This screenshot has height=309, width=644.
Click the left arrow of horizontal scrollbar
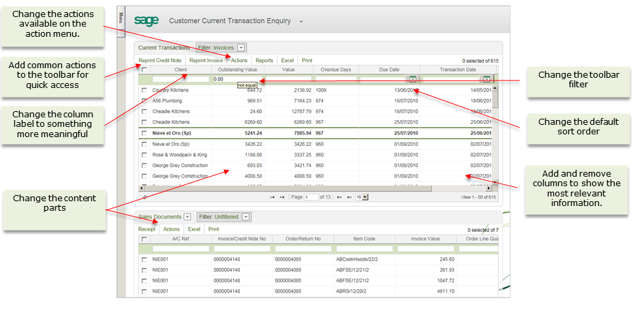tap(142, 188)
